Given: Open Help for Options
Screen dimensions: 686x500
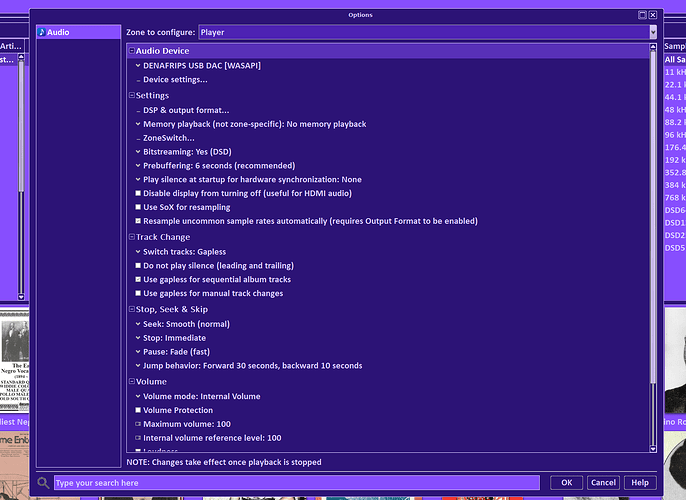Looking at the screenshot, I should click(640, 483).
